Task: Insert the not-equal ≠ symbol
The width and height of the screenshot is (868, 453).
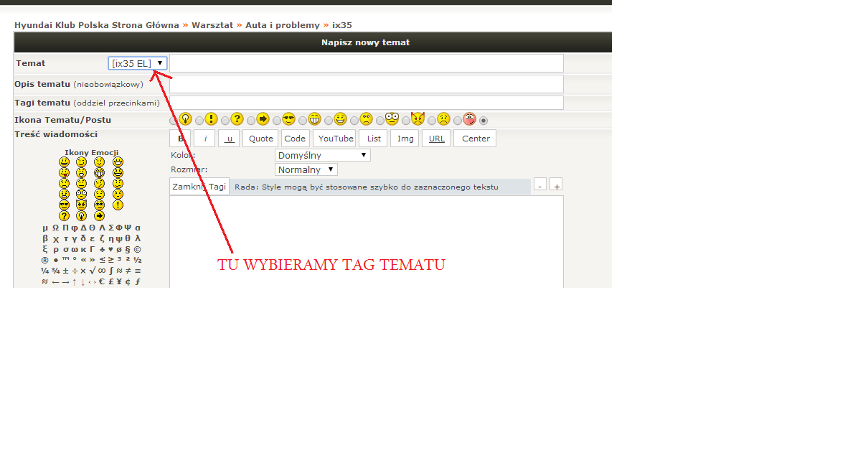Action: [128, 271]
